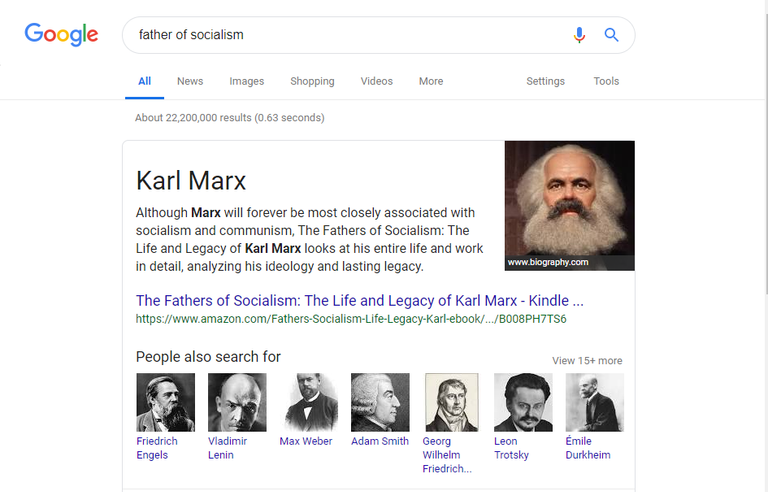Click the blue magnifier search icon

pos(611,35)
